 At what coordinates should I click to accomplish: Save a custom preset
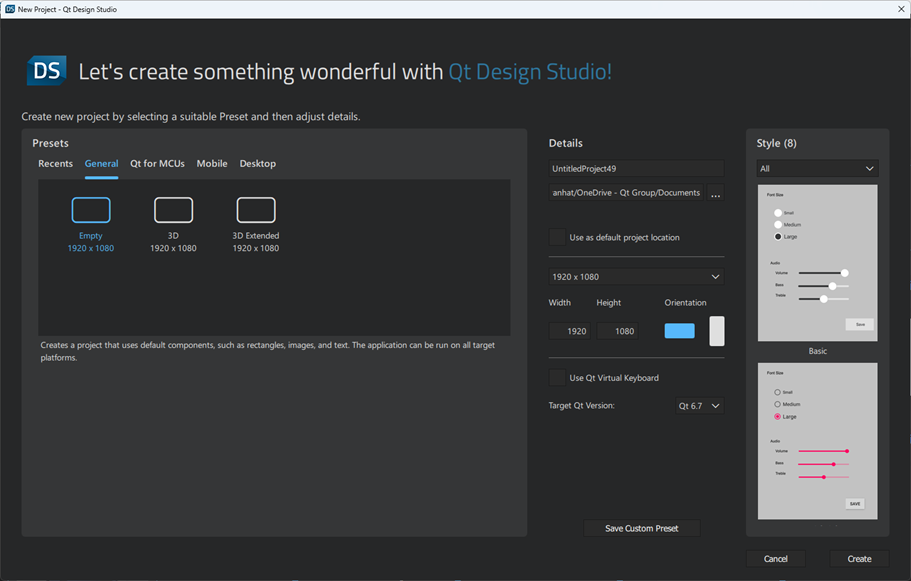tap(641, 527)
